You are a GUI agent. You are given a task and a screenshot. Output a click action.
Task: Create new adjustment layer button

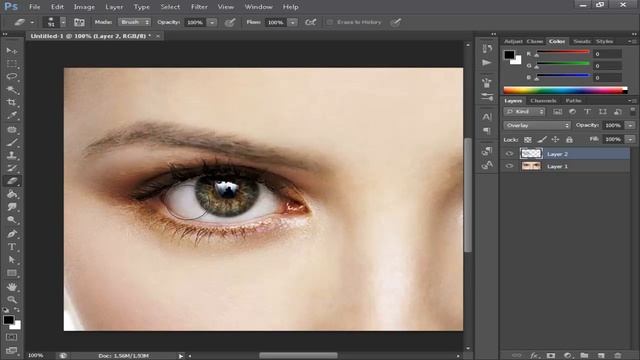click(567, 356)
